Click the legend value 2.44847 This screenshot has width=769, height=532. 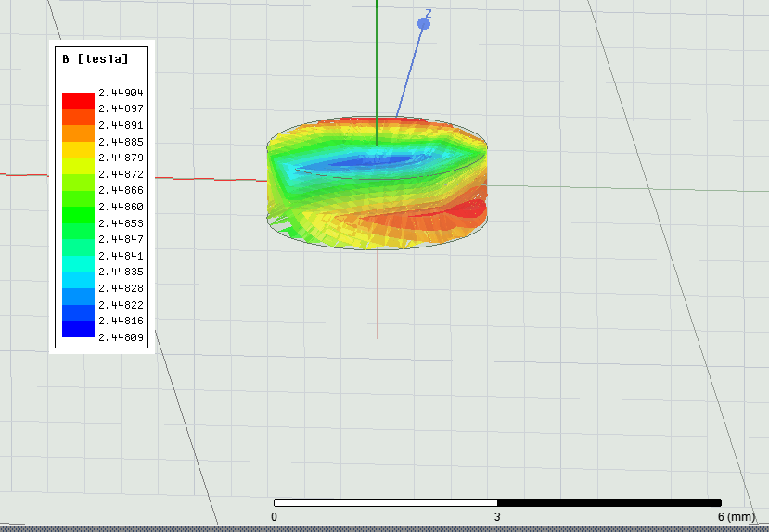(x=122, y=239)
